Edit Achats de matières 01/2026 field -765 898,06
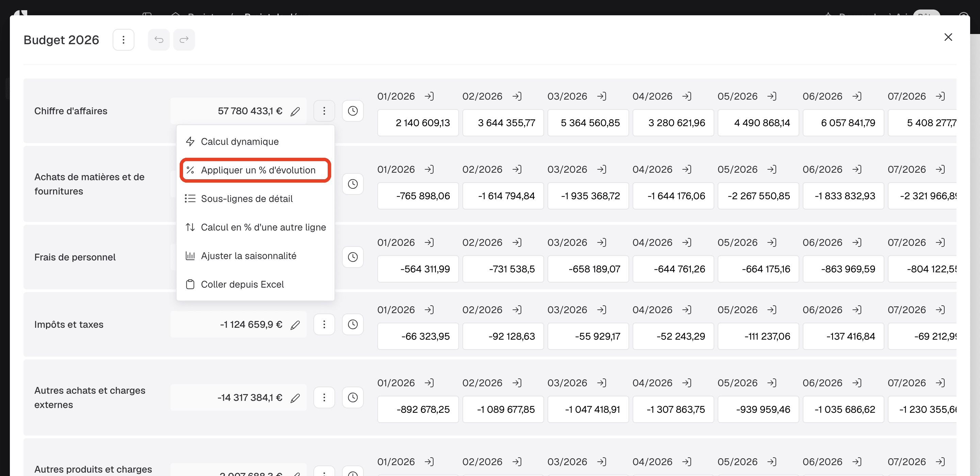980x476 pixels. [x=418, y=196]
